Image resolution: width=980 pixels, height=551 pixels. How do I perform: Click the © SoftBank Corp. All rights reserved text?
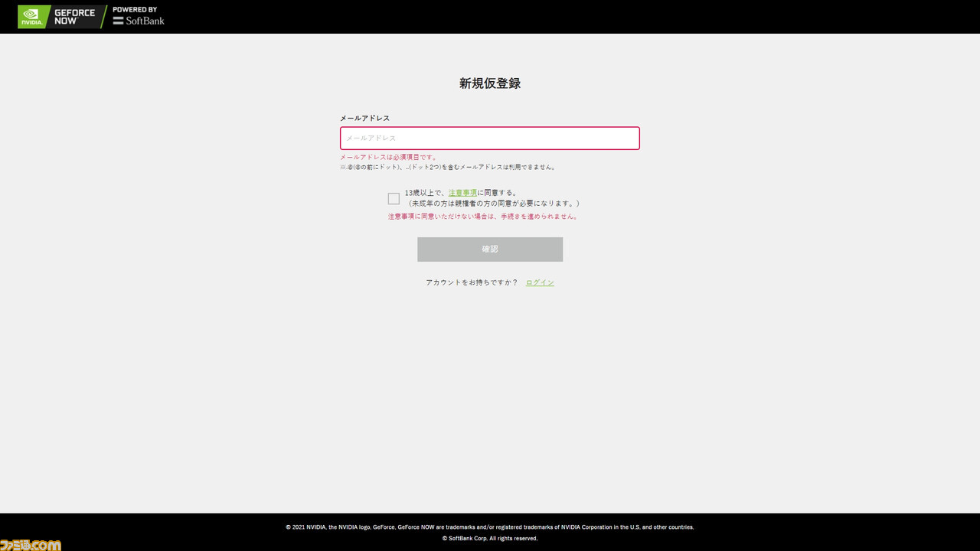tap(490, 538)
